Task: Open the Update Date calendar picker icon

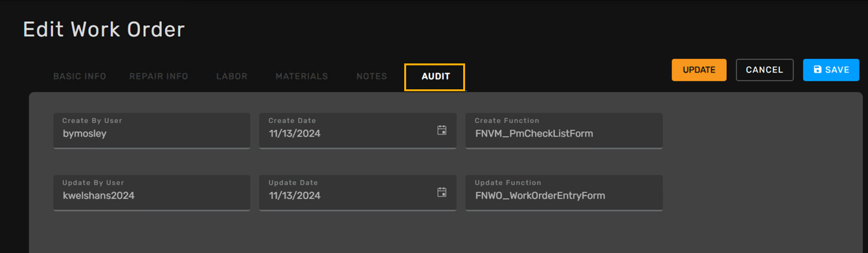Action: point(442,192)
